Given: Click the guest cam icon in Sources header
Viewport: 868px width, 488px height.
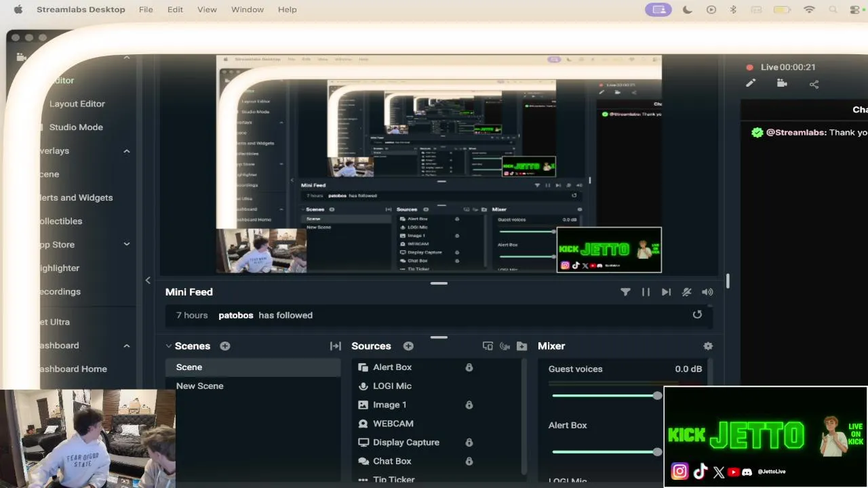Looking at the screenshot, I should [x=505, y=346].
